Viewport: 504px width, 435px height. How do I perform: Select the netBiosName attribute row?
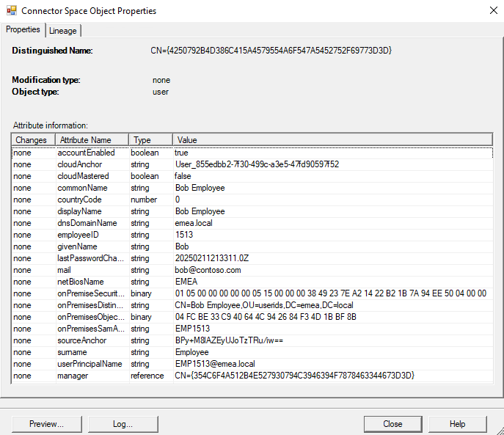click(252, 282)
